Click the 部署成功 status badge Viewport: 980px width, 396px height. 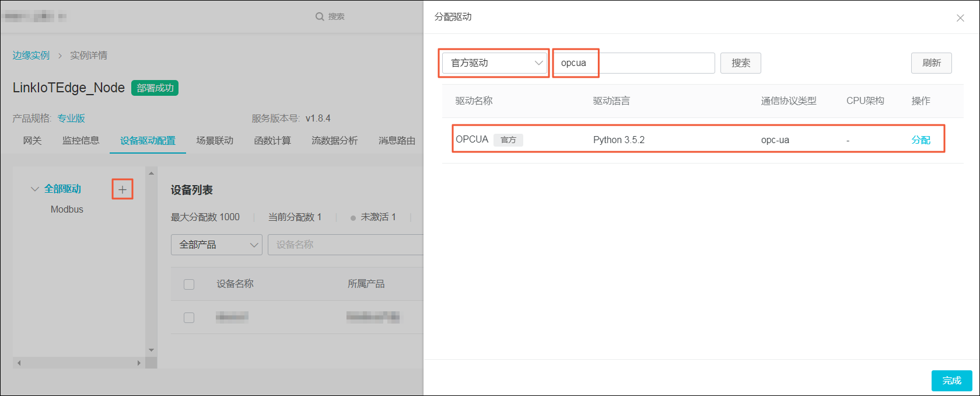pyautogui.click(x=155, y=88)
